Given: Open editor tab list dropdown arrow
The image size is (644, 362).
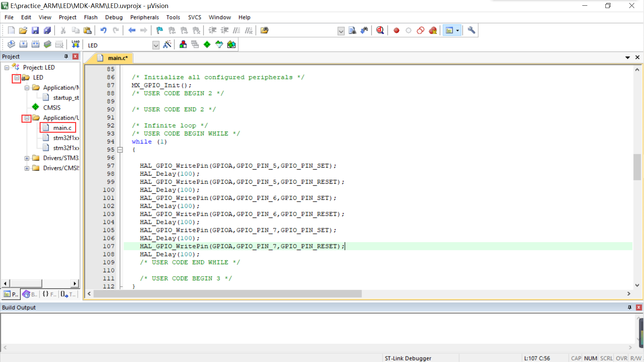Looking at the screenshot, I should (627, 58).
